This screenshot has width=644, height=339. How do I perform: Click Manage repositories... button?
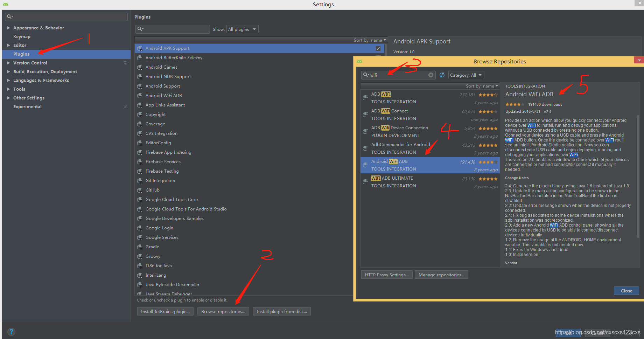pos(441,275)
